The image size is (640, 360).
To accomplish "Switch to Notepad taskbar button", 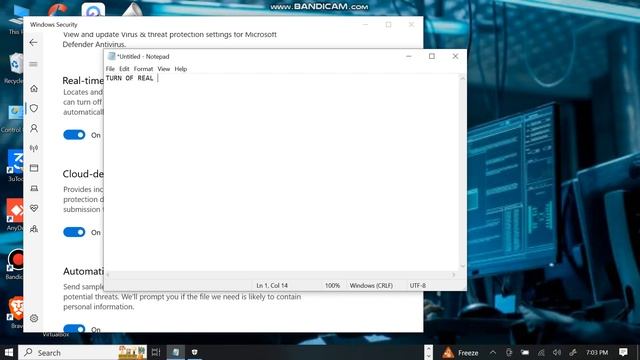I will (176, 352).
